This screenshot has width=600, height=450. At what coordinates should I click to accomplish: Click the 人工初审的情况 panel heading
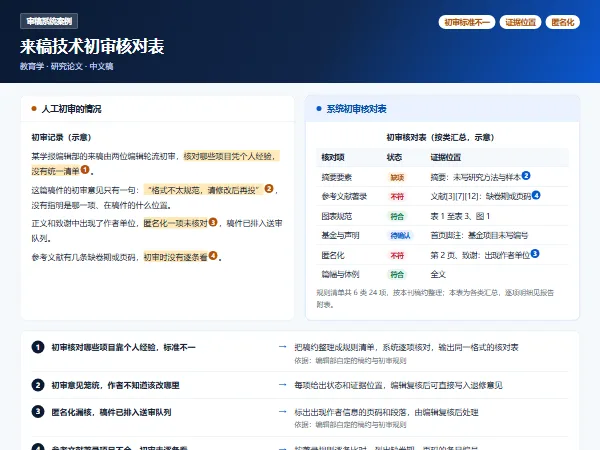point(71,109)
